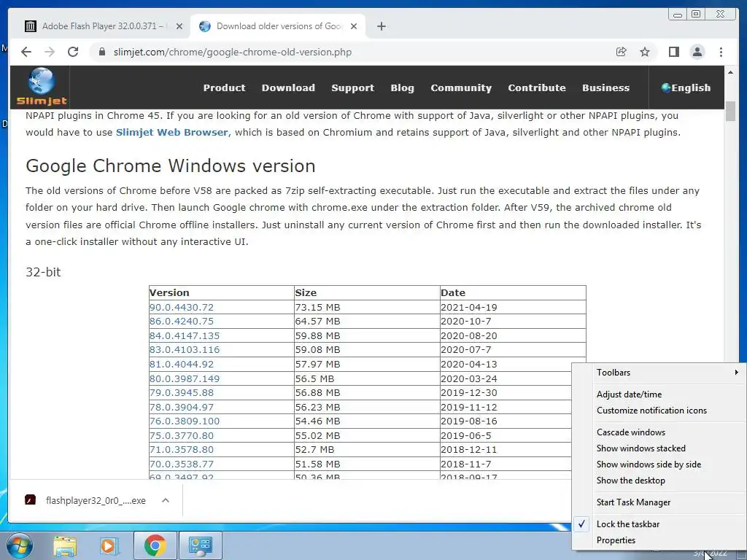The image size is (747, 560).
Task: Open the Community nav item
Action: [x=461, y=87]
